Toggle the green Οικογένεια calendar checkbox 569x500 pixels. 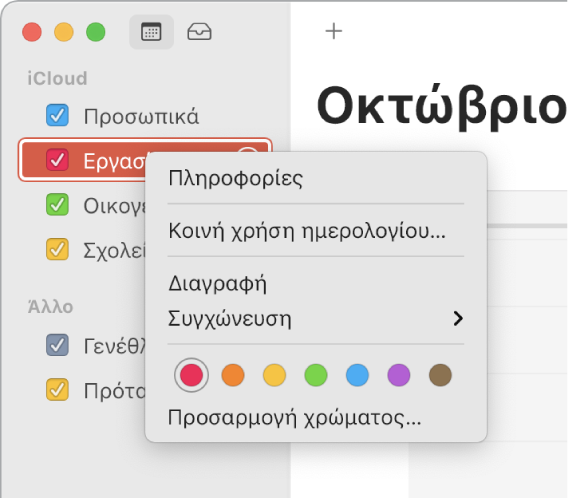coord(57,205)
